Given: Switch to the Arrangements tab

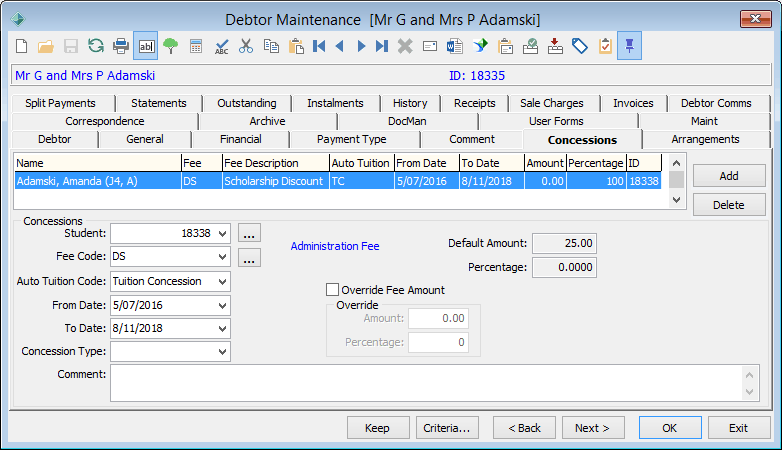Looking at the screenshot, I should coord(705,139).
